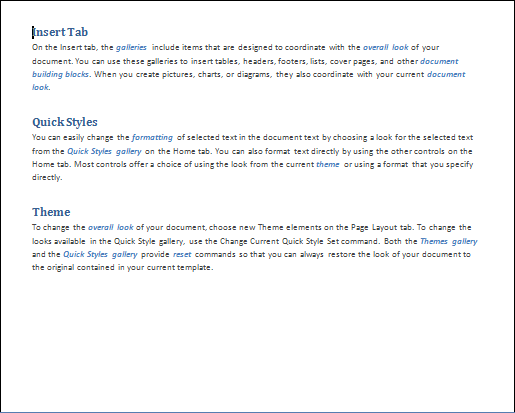Screen dimensions: 515x413
Task: Click the 'Insert Tab' heading
Action: 60,32
